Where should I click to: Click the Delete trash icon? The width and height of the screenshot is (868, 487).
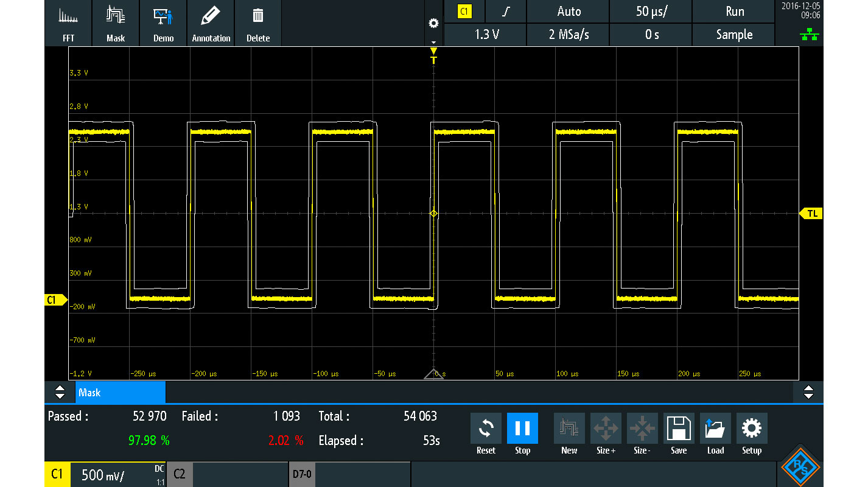[257, 23]
